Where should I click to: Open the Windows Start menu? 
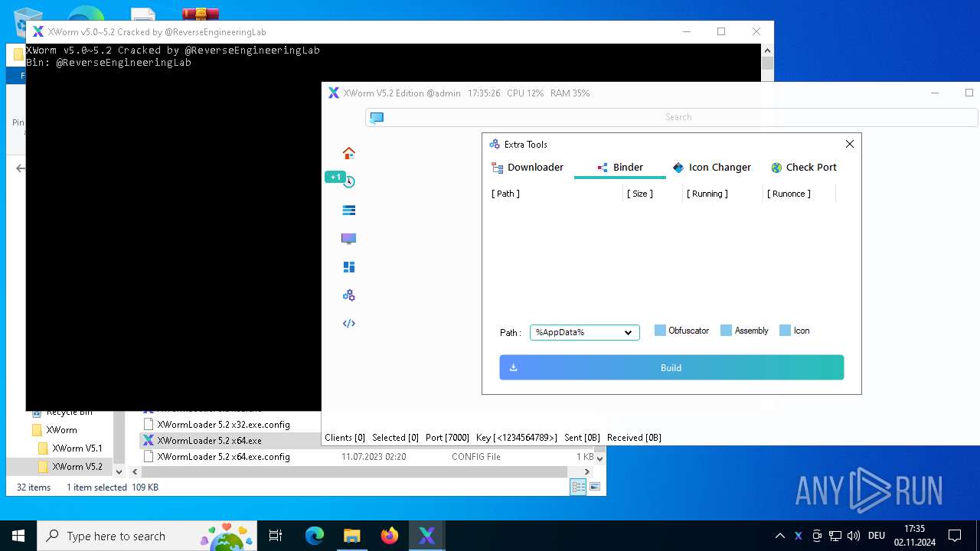coord(18,536)
